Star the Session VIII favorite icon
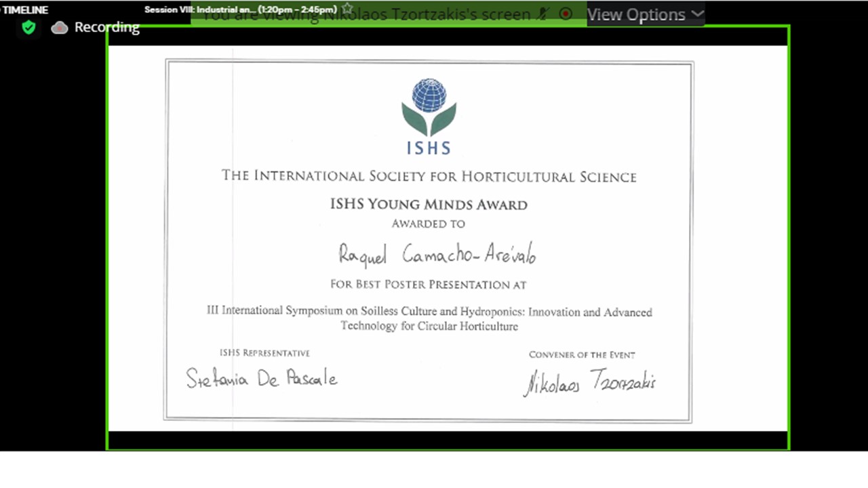868x488 pixels. click(348, 9)
